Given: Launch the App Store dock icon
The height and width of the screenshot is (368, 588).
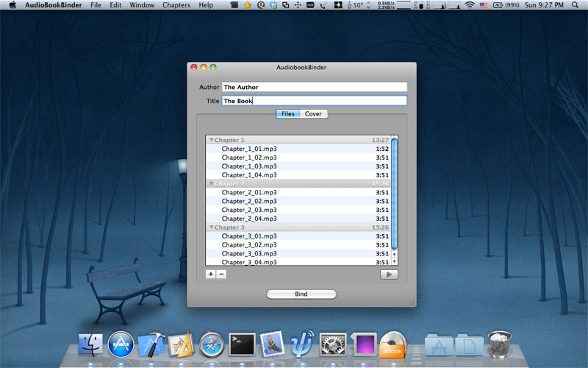Looking at the screenshot, I should point(121,344).
